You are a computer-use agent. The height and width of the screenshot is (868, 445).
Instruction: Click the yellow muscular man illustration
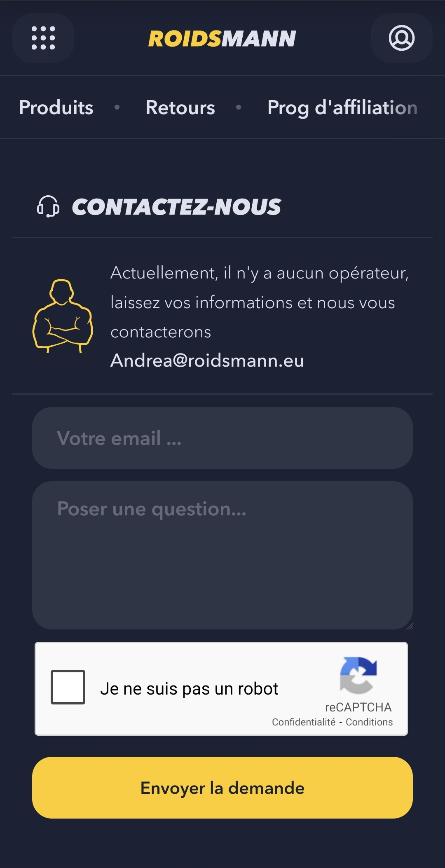[x=63, y=316]
